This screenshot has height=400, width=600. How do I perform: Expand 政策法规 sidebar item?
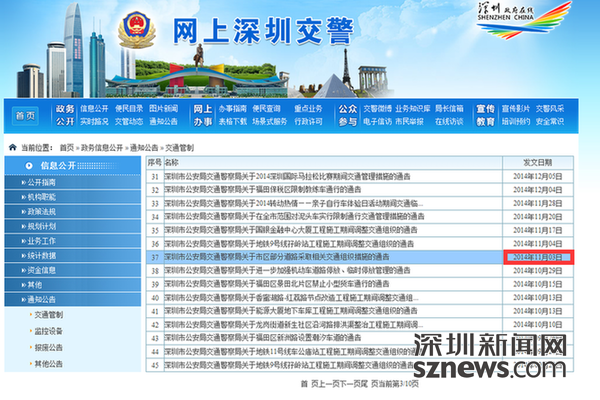[42, 212]
